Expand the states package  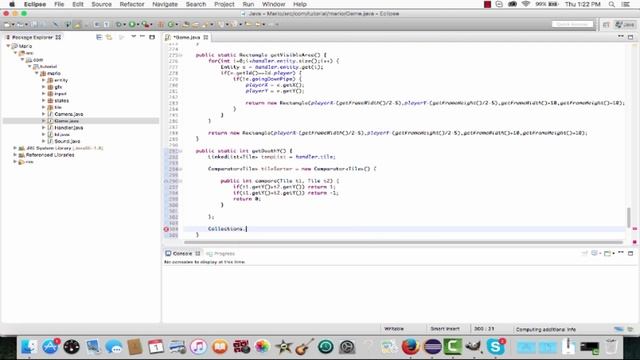pyautogui.click(x=43, y=100)
